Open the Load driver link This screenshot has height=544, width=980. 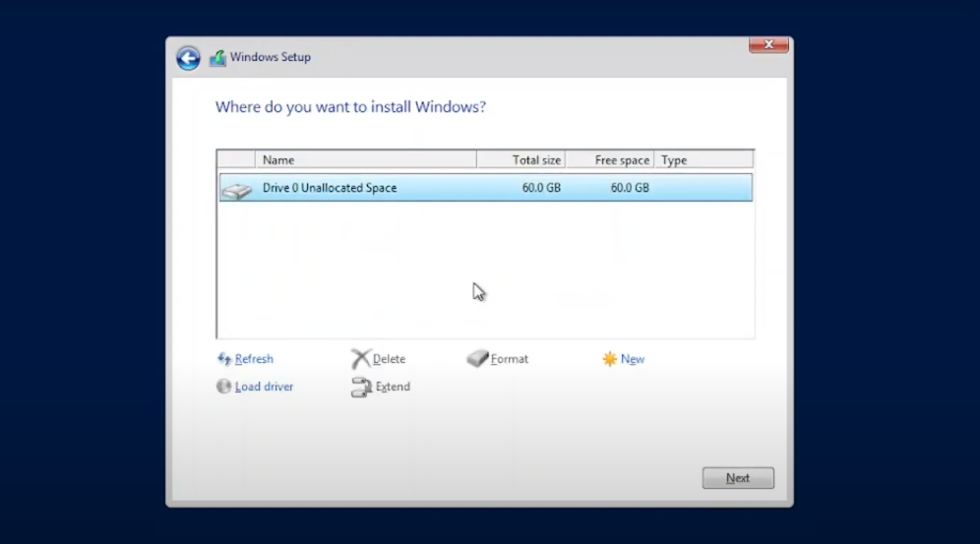coord(264,387)
